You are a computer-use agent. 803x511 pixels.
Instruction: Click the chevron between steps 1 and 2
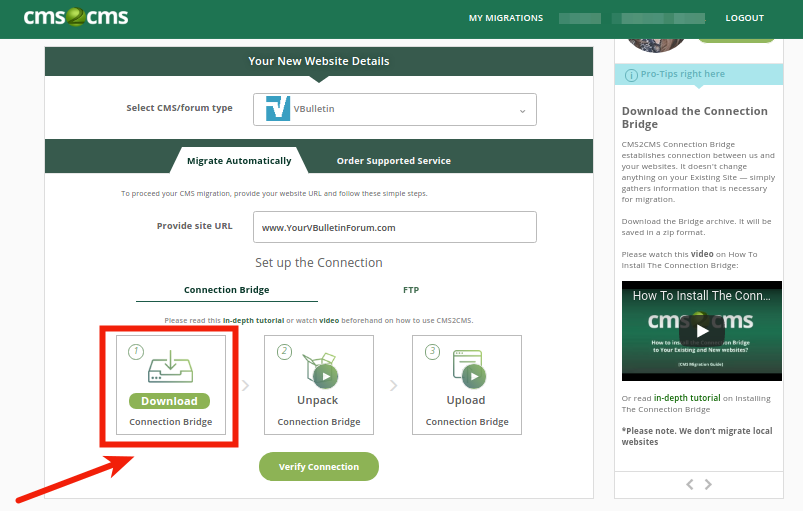[245, 385]
